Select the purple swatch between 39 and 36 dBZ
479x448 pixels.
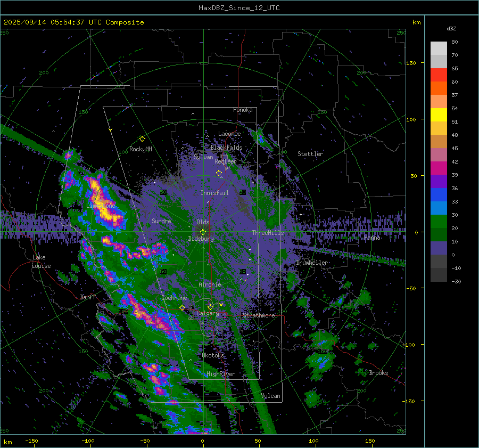(x=439, y=182)
